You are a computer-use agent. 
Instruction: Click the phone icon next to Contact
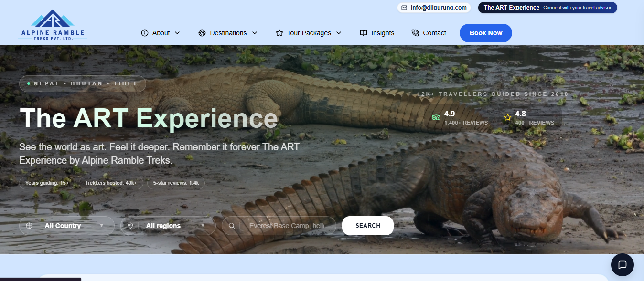point(415,33)
